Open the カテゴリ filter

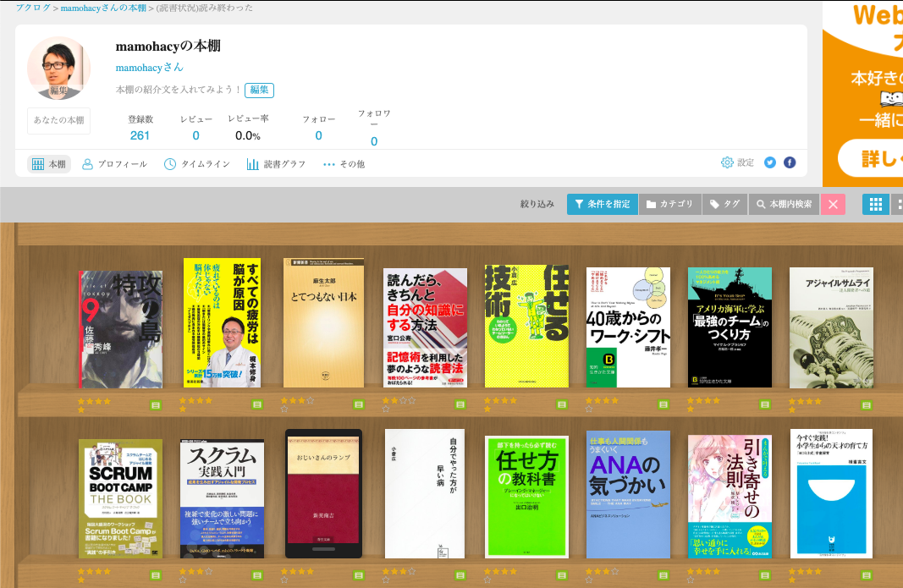pyautogui.click(x=669, y=204)
